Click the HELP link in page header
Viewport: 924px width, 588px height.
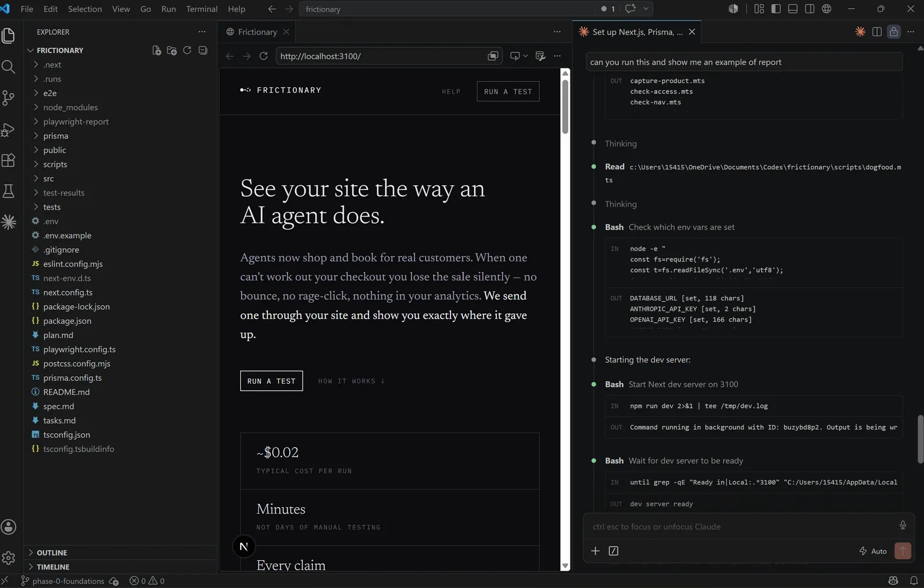(451, 91)
